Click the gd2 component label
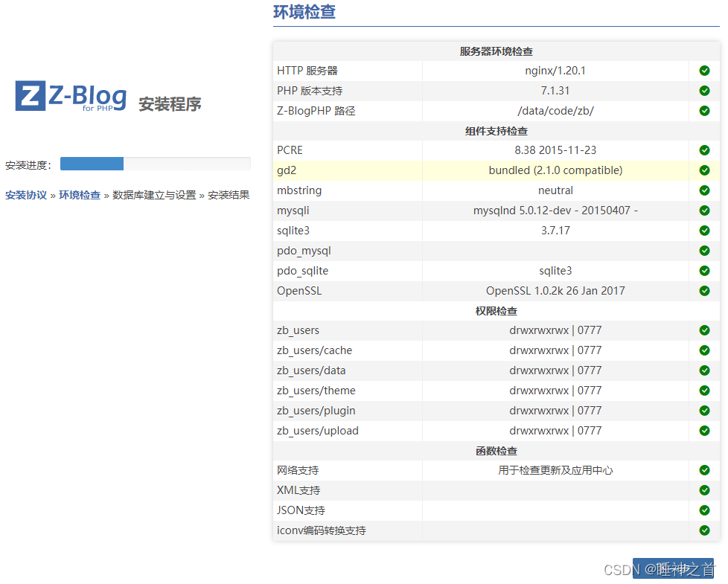 (287, 170)
